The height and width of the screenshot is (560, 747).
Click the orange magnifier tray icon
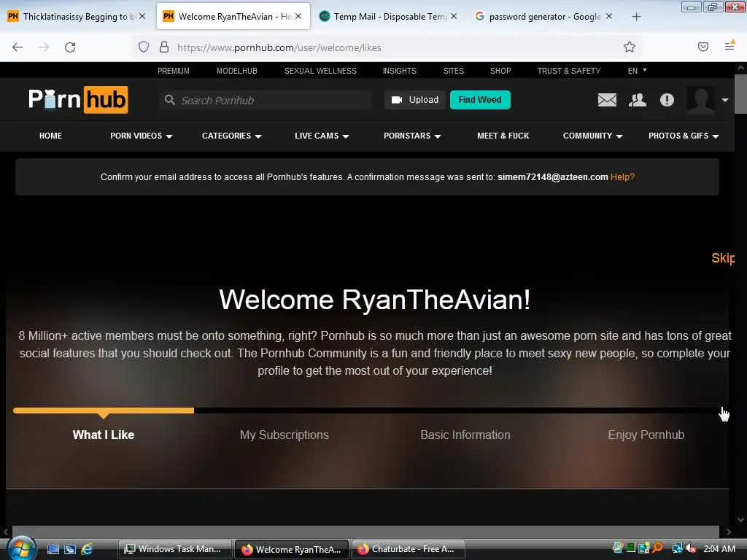[x=657, y=548]
